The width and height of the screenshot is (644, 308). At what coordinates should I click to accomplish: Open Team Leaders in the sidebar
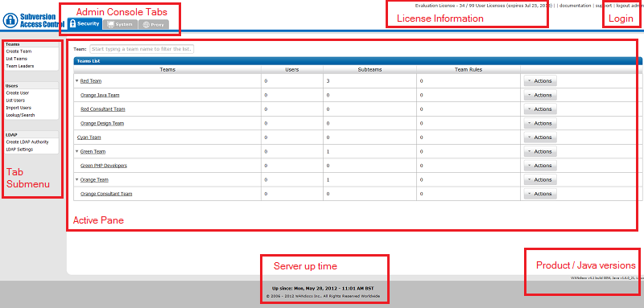point(20,66)
